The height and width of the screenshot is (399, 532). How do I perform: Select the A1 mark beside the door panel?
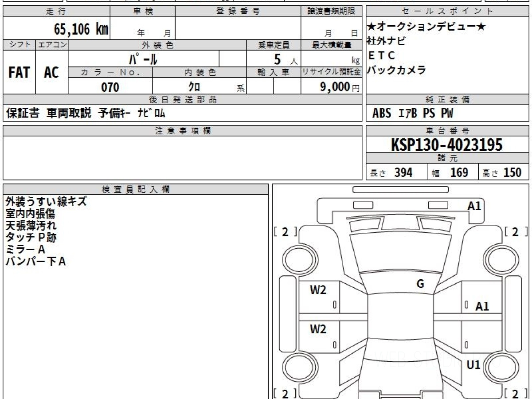[482, 306]
